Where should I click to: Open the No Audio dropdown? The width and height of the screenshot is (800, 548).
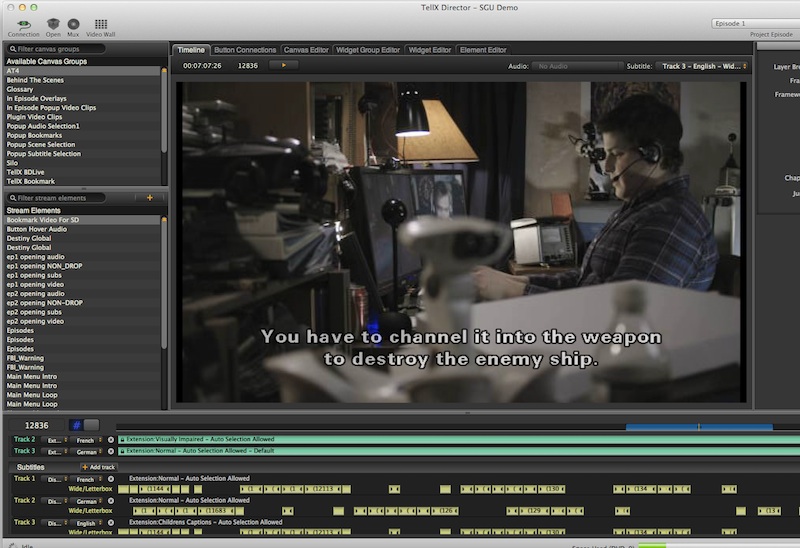click(577, 66)
